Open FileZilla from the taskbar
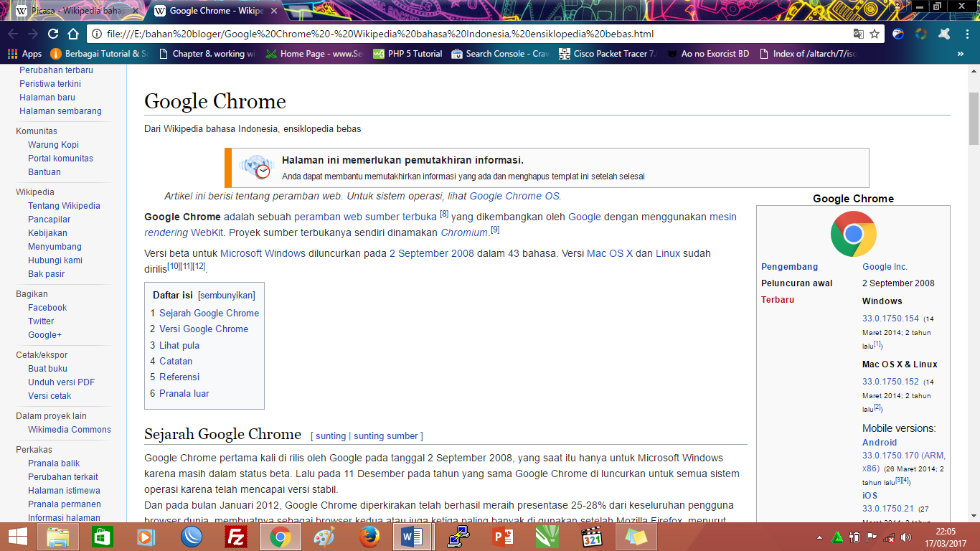This screenshot has width=980, height=551. pos(235,537)
